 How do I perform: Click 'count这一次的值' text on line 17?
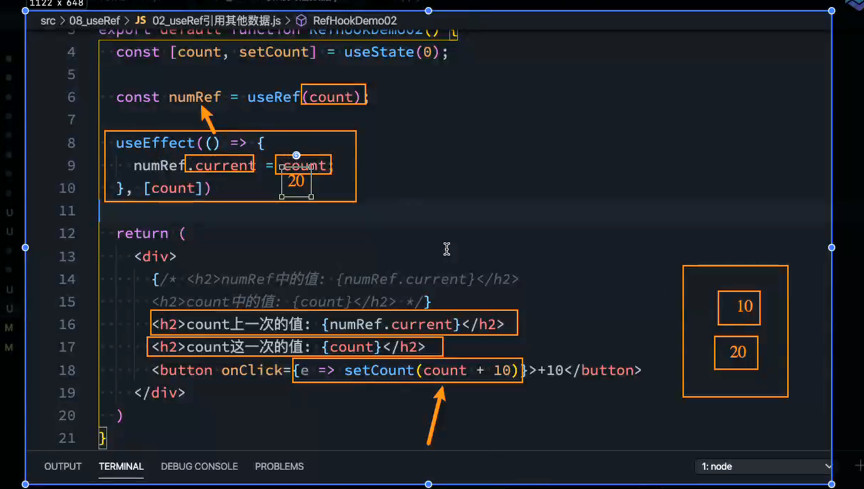click(245, 347)
